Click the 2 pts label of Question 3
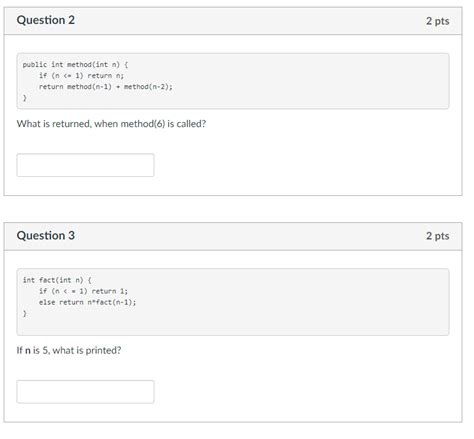The height and width of the screenshot is (439, 474). tap(437, 236)
